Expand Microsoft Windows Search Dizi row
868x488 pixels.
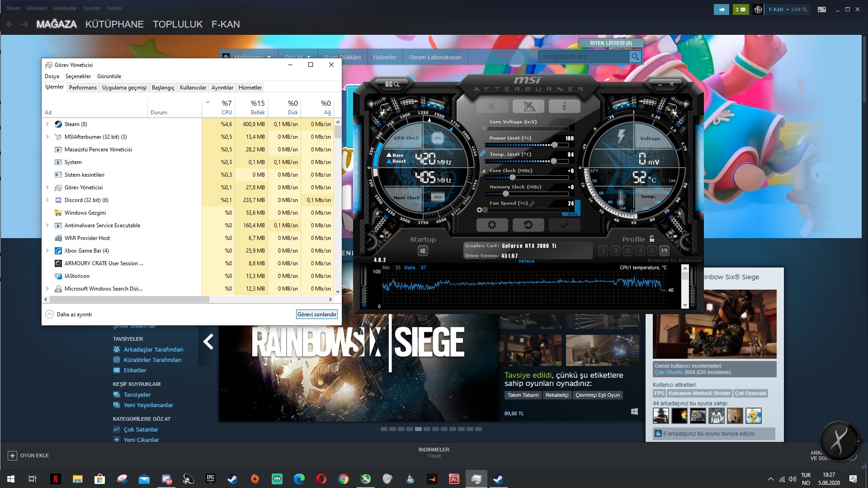click(x=47, y=288)
